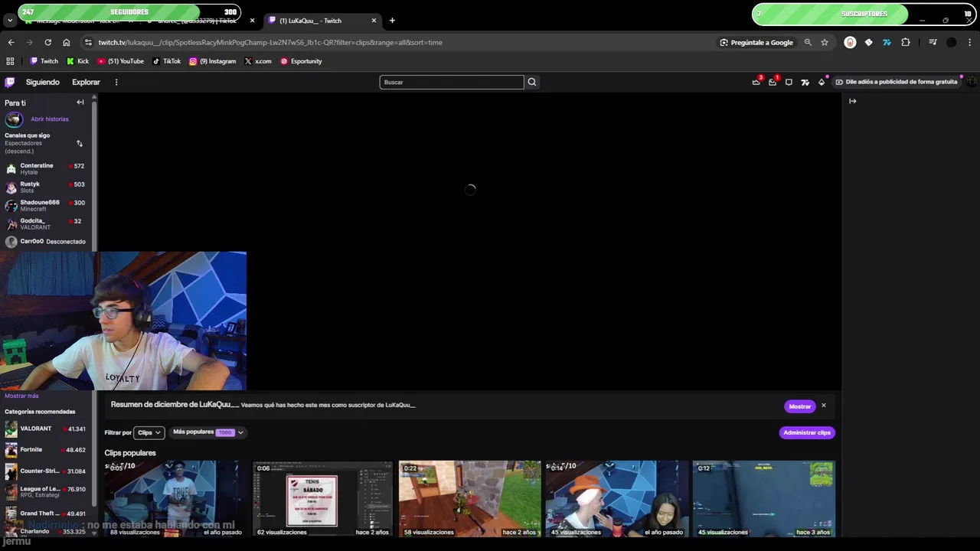Image resolution: width=980 pixels, height=551 pixels.
Task: Play the clip with 88 visualizaciones
Action: (175, 498)
